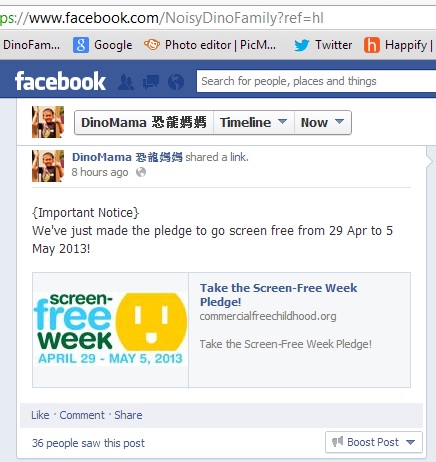The image size is (436, 462).
Task: Comment on the pledge post
Action: (82, 415)
